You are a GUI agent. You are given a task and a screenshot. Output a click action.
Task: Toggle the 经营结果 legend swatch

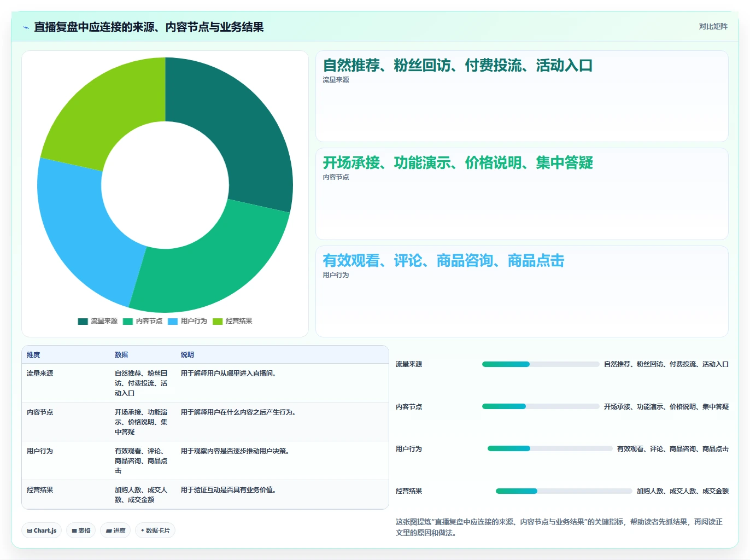(218, 321)
